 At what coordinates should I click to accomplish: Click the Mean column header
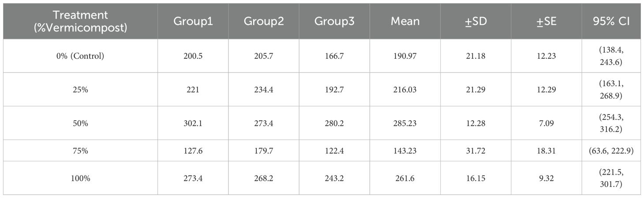tap(405, 21)
